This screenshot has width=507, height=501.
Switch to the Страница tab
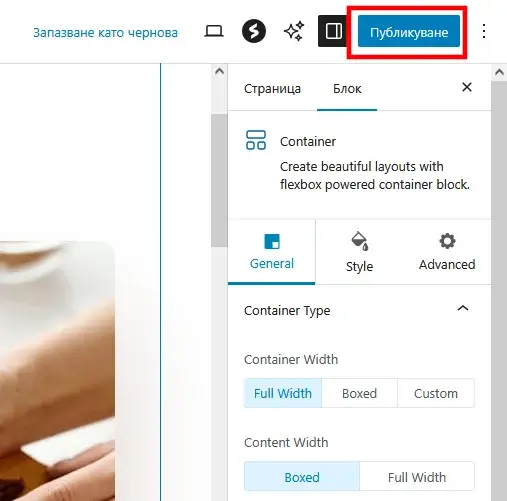(x=272, y=89)
